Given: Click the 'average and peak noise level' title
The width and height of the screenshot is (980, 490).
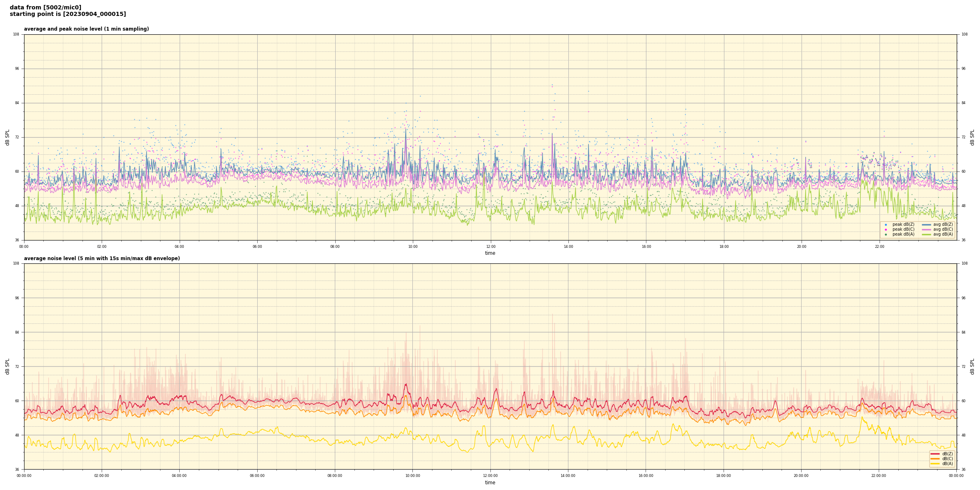Looking at the screenshot, I should (86, 29).
